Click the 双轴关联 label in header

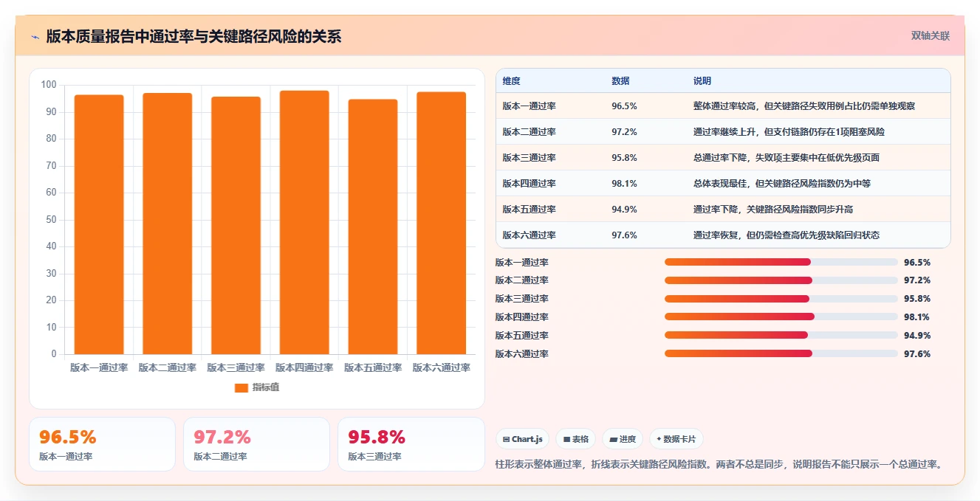pos(931,35)
